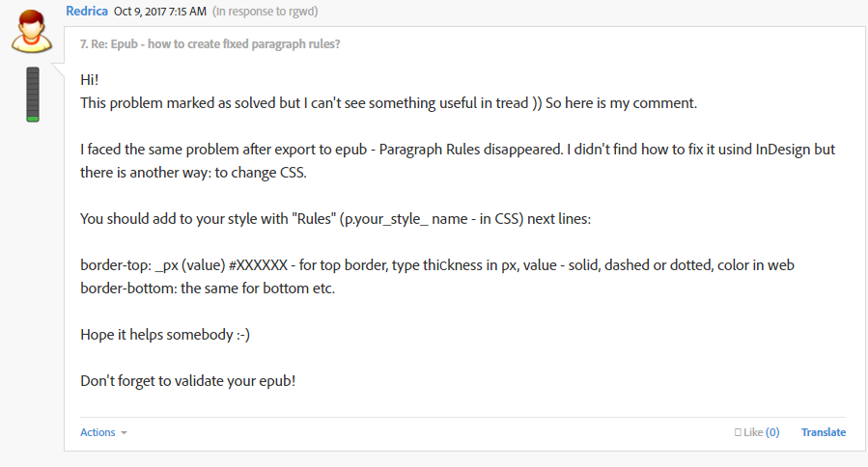
Task: Open the Redrica username link
Action: (87, 11)
